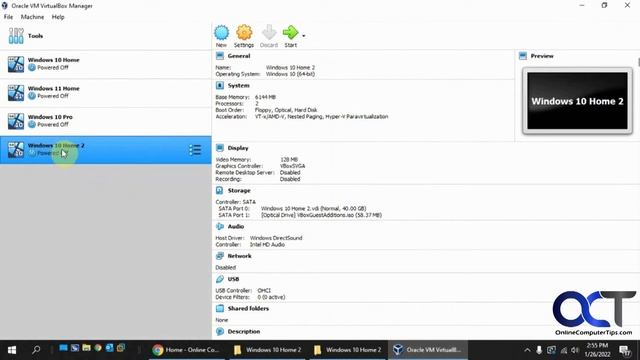Show hidden system tray icons chevron
This screenshot has width=640, height=360.
click(527, 350)
